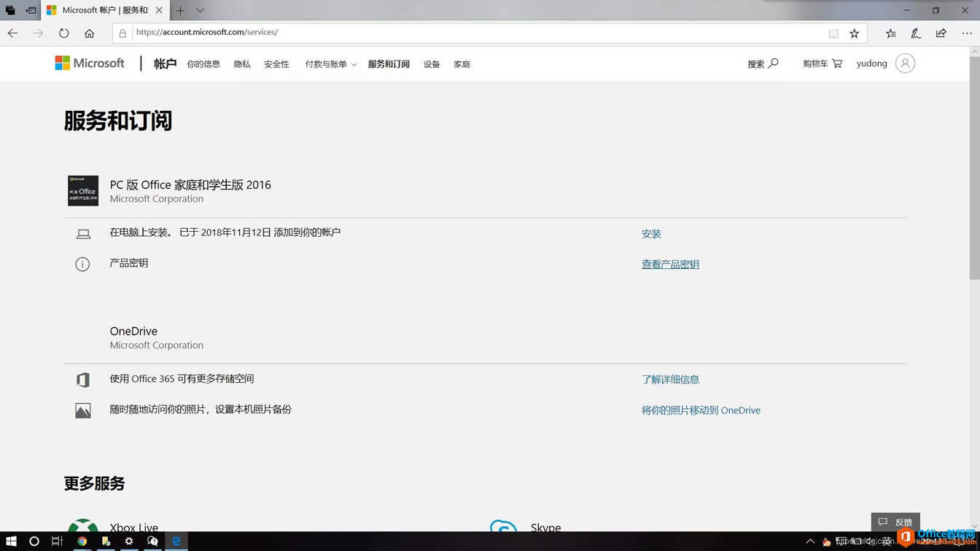This screenshot has height=551, width=980.
Task: Click the laptop install icon
Action: (83, 234)
